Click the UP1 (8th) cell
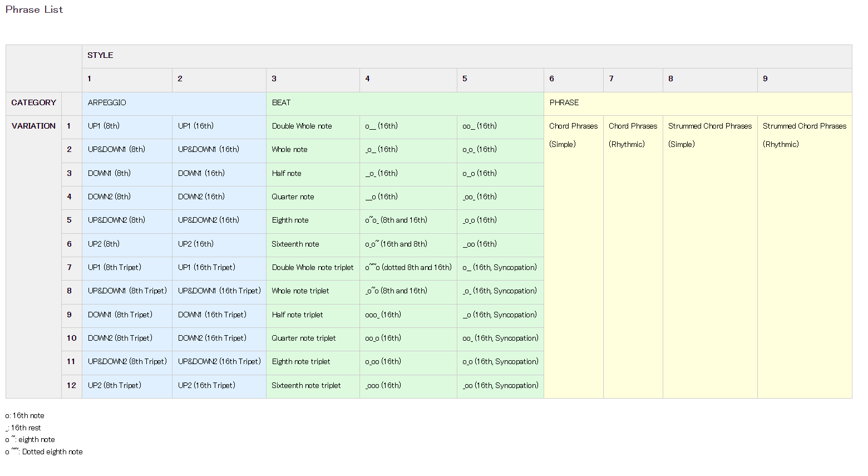 click(127, 127)
